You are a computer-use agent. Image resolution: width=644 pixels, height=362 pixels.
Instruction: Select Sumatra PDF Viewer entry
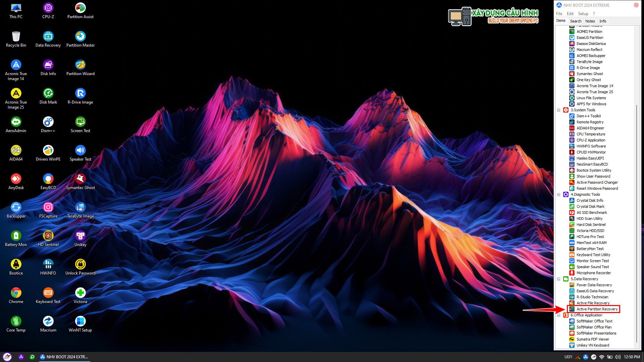pyautogui.click(x=593, y=339)
